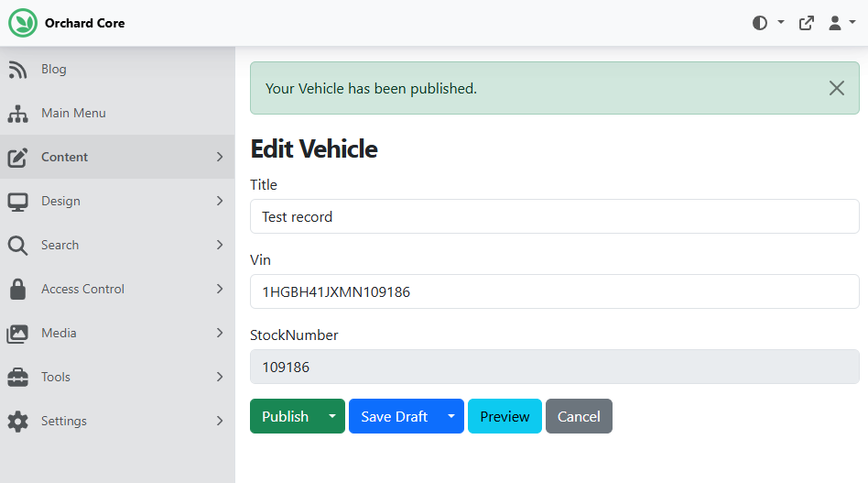868x483 pixels.
Task: Toggle the dark/light theme icon
Action: pos(760,23)
